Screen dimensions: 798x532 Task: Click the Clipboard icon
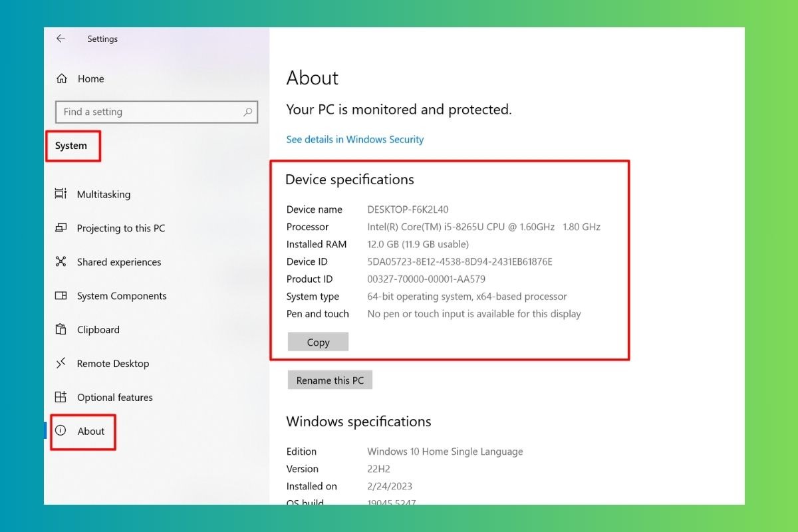coord(61,329)
